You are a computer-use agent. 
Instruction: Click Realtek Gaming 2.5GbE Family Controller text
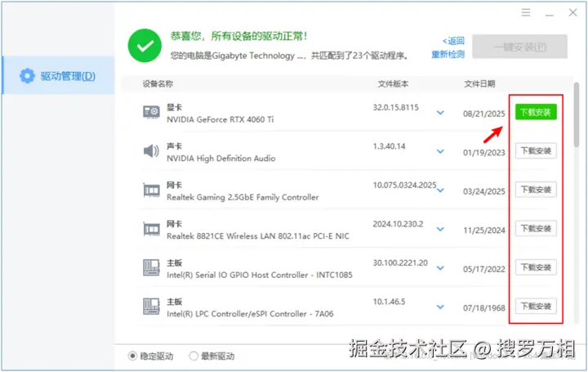pos(243,197)
